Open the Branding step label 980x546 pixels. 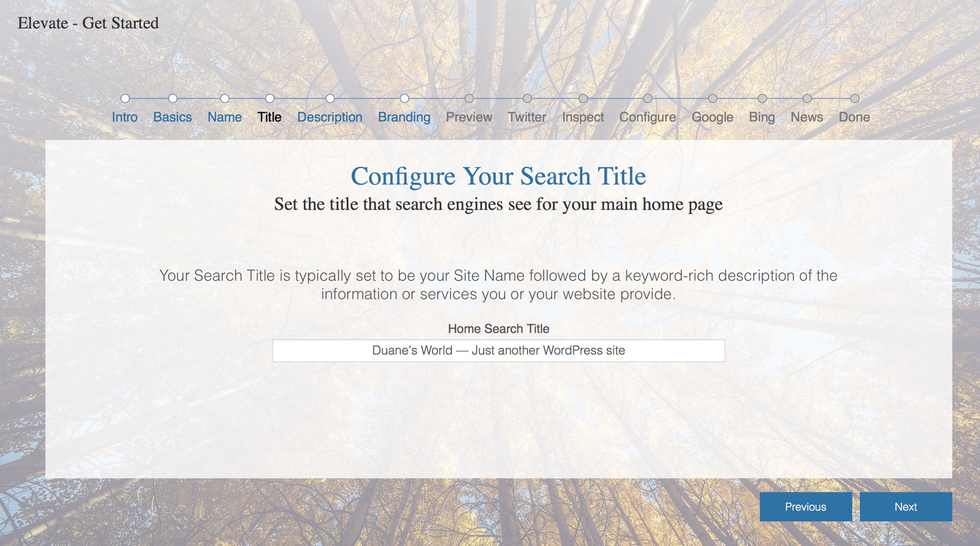404,117
